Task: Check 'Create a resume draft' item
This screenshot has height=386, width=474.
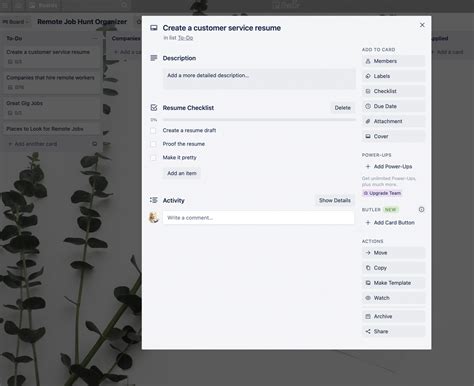Action: click(x=153, y=130)
